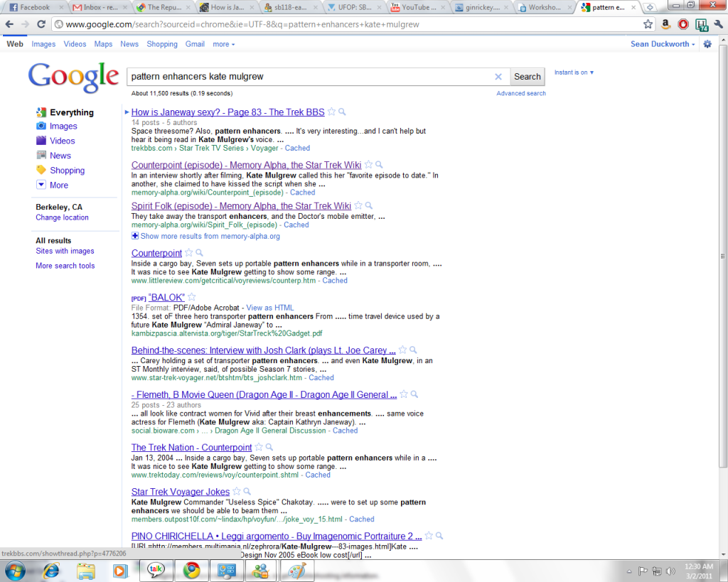Open Gmail in top navigation bar
728x582 pixels.
point(195,44)
